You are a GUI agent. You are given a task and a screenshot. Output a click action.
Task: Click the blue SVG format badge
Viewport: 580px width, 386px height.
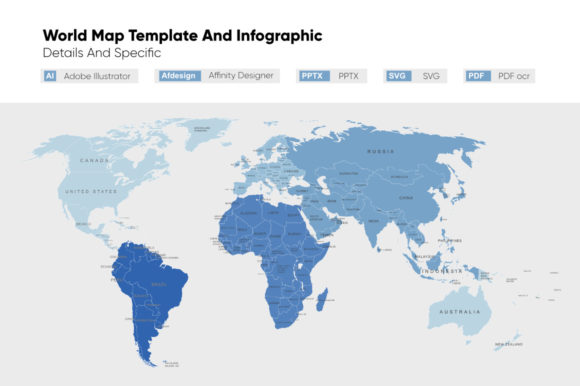pyautogui.click(x=399, y=76)
